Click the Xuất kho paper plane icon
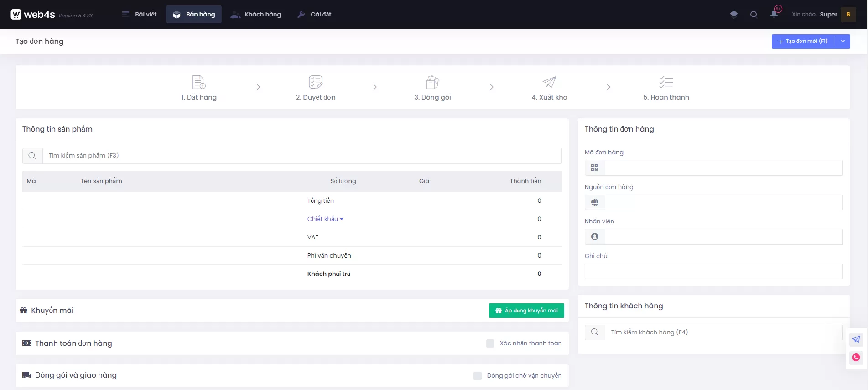This screenshot has height=390, width=868. (x=549, y=82)
